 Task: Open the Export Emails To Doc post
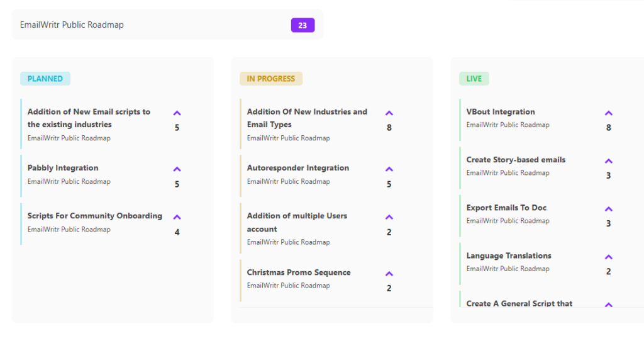tap(506, 208)
